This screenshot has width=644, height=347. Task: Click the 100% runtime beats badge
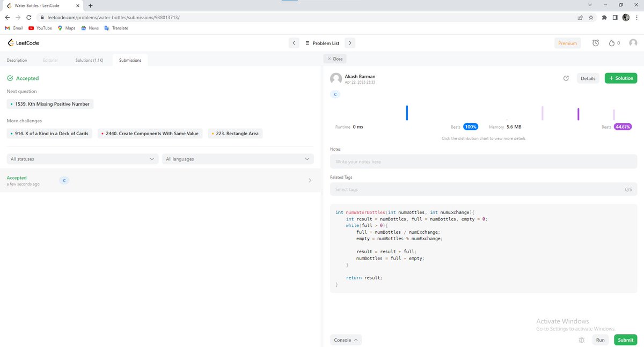471,127
